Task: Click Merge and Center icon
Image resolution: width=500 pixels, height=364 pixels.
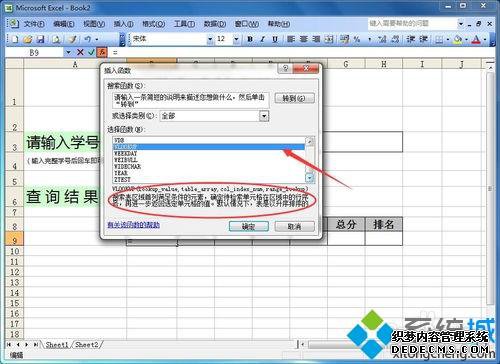Action: (329, 39)
